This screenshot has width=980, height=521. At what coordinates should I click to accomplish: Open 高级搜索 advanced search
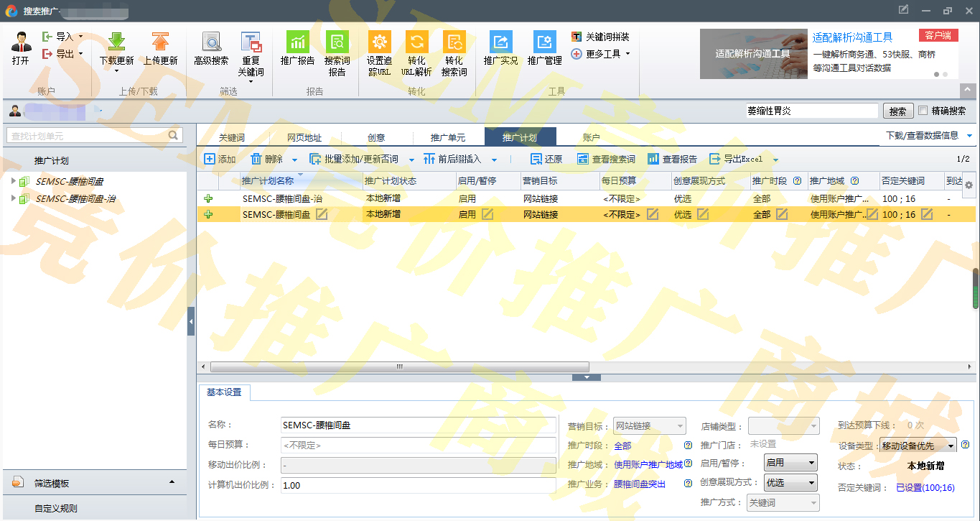[x=212, y=42]
